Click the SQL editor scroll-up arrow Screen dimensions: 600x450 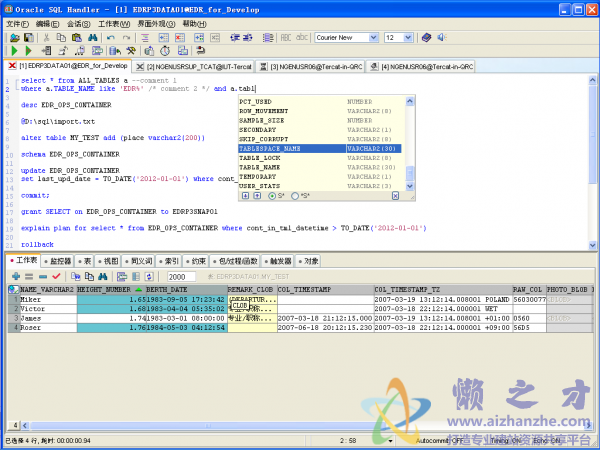click(592, 80)
